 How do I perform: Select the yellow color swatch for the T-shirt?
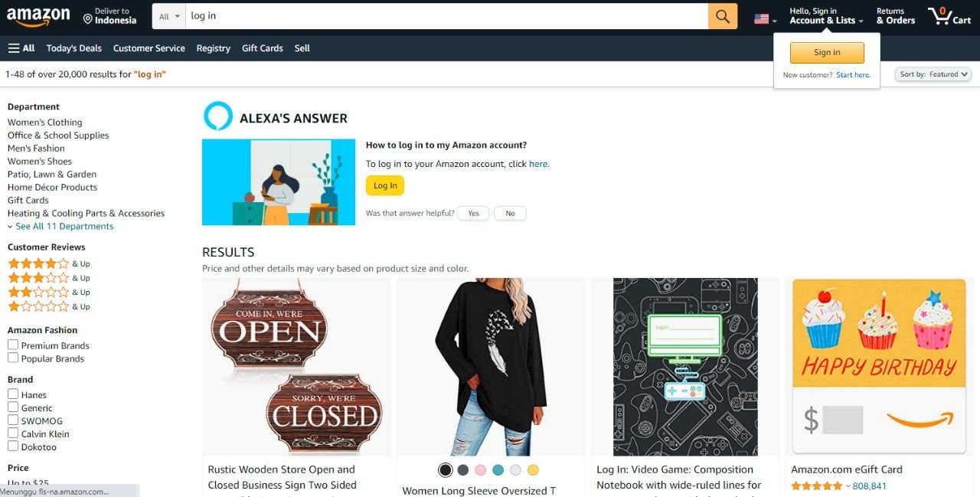pos(533,470)
